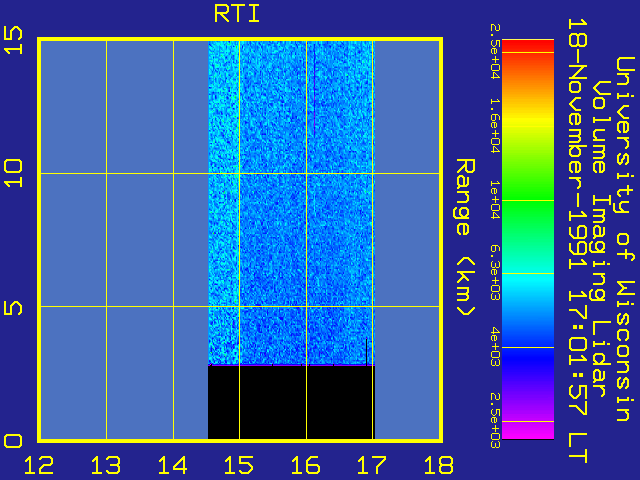
Task: Click the RTI plot title
Action: click(237, 14)
